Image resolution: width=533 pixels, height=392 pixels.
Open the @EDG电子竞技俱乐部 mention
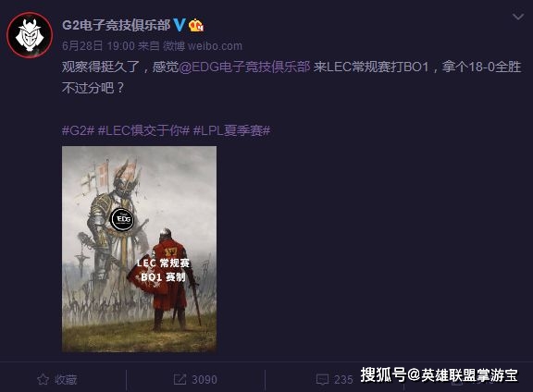click(x=244, y=67)
